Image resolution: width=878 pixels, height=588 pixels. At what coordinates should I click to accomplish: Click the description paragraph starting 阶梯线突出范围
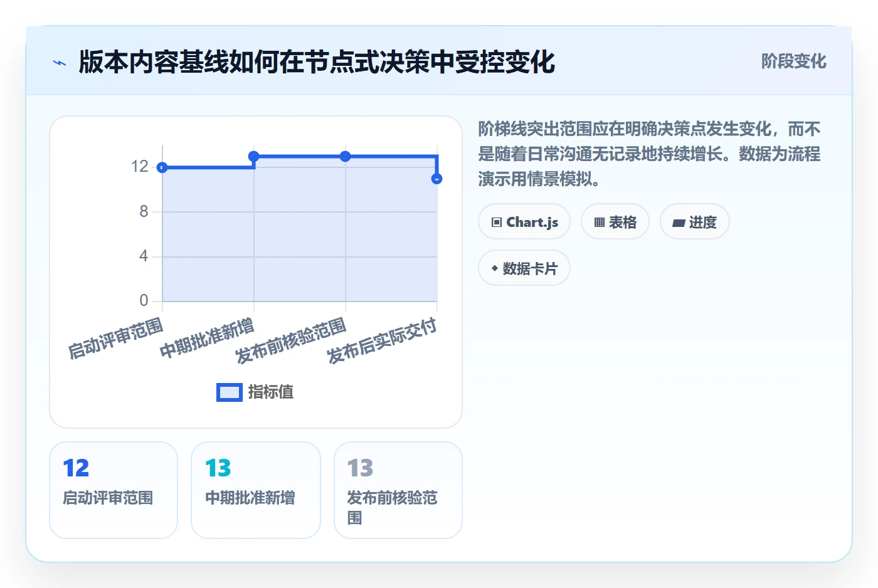649,154
